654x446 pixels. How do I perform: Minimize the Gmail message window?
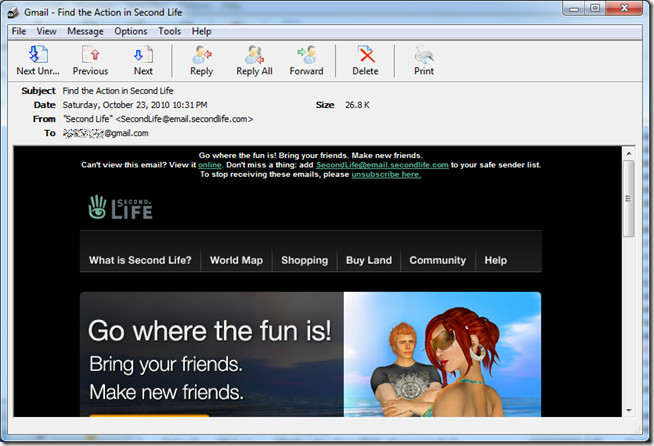574,8
